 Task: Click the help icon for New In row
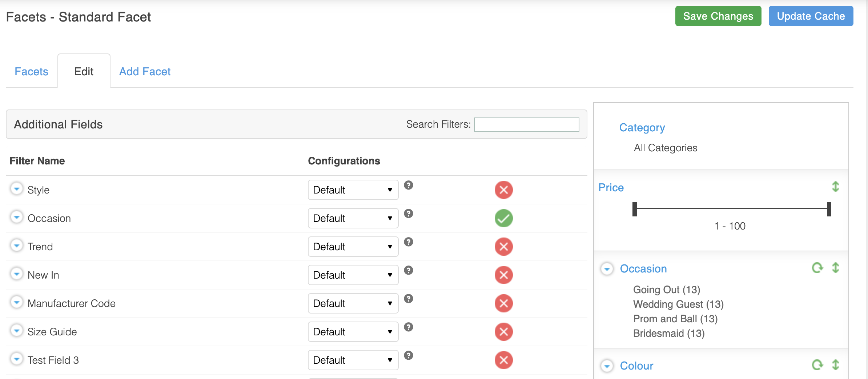(x=409, y=270)
